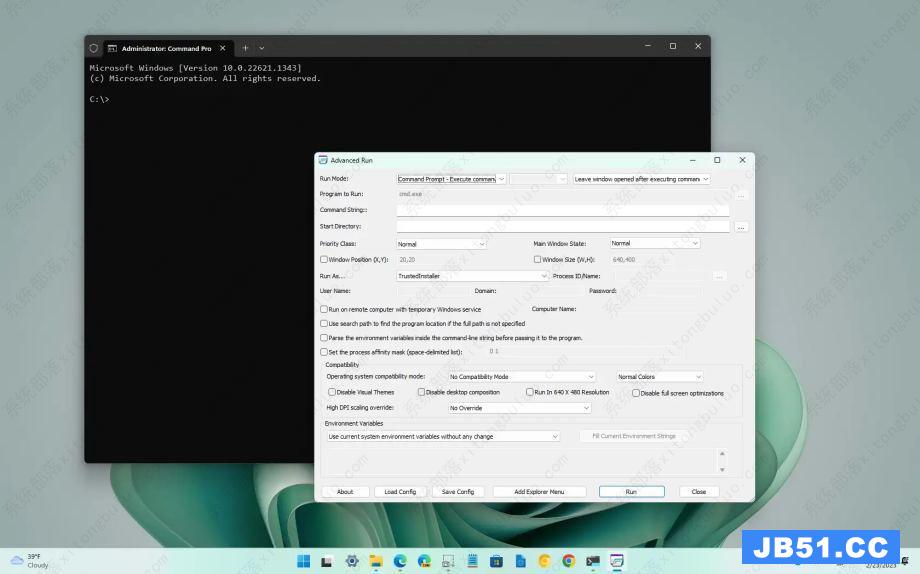The height and width of the screenshot is (574, 920).
Task: Open Settings from the taskbar
Action: click(352, 561)
